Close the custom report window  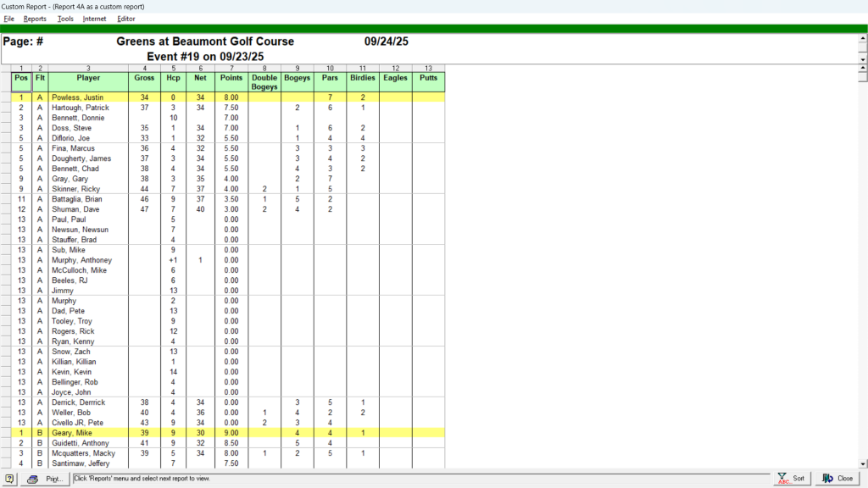(x=837, y=479)
